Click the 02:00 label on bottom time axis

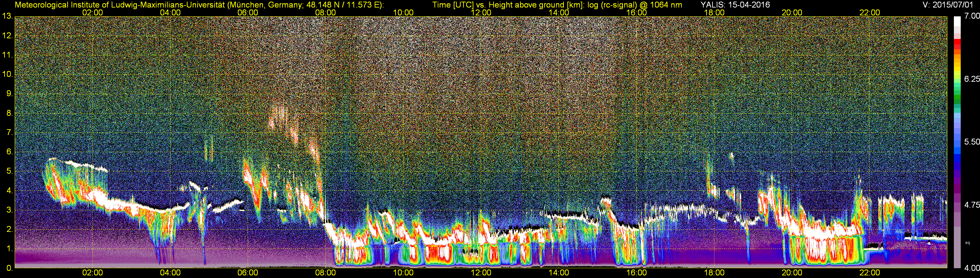tap(92, 273)
